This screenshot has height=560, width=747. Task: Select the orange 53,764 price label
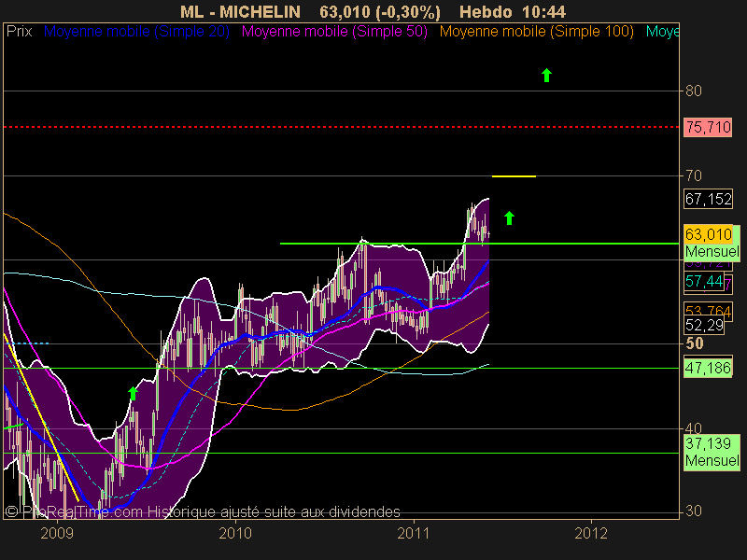click(x=708, y=310)
